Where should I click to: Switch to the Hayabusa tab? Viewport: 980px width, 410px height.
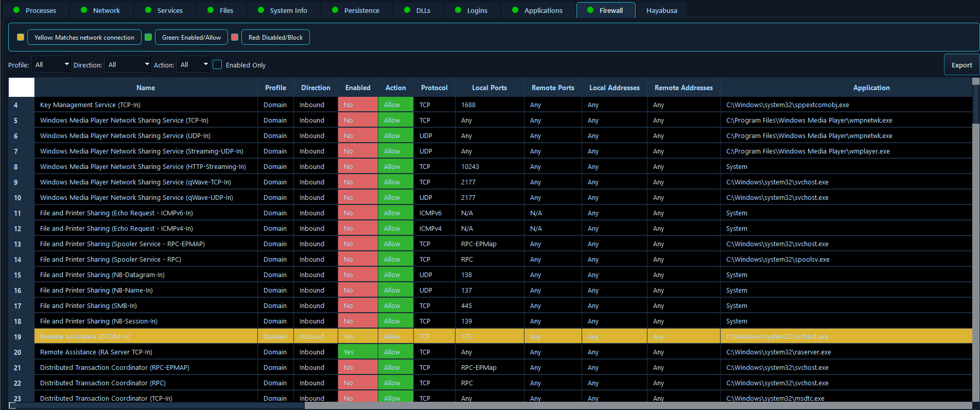(661, 11)
